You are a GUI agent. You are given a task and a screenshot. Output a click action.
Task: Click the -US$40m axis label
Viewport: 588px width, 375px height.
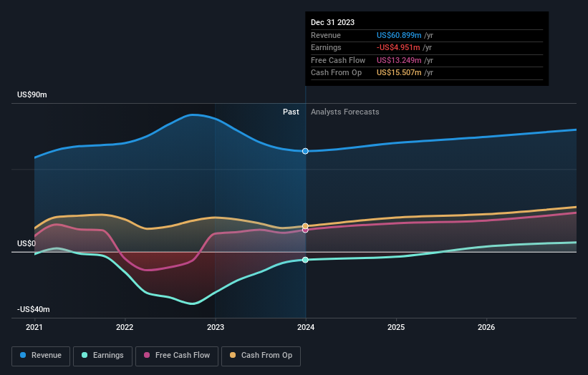pyautogui.click(x=33, y=309)
